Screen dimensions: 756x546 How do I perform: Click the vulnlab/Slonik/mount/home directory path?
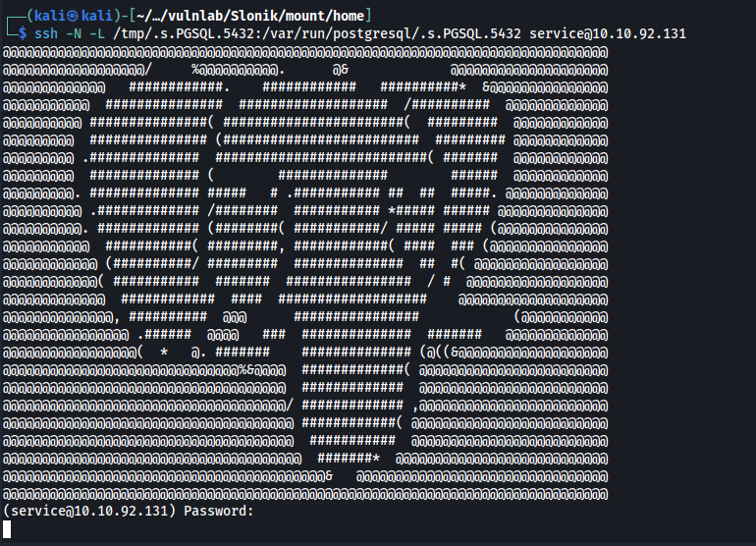coord(266,16)
